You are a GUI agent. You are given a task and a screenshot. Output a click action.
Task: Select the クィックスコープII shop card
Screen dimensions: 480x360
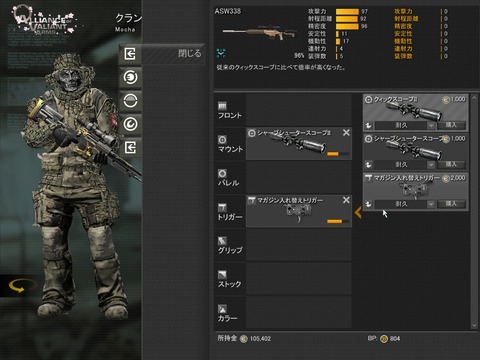pyautogui.click(x=415, y=112)
